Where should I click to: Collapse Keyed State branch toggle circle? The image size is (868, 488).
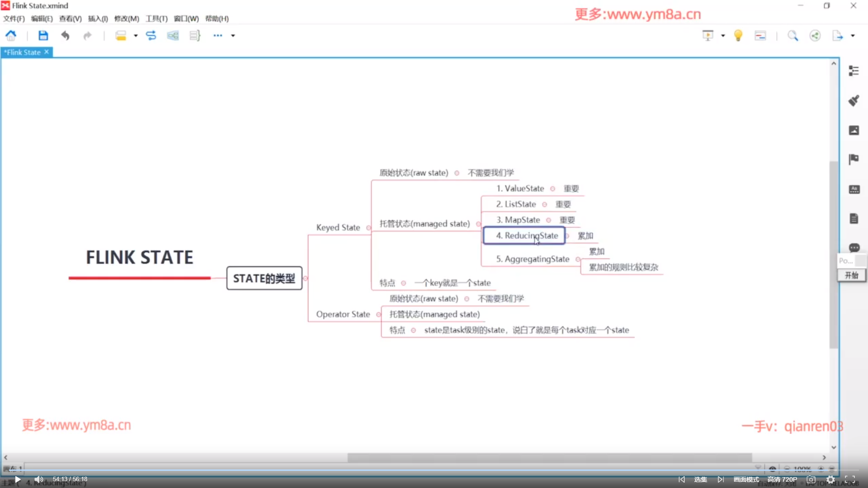[x=368, y=228]
